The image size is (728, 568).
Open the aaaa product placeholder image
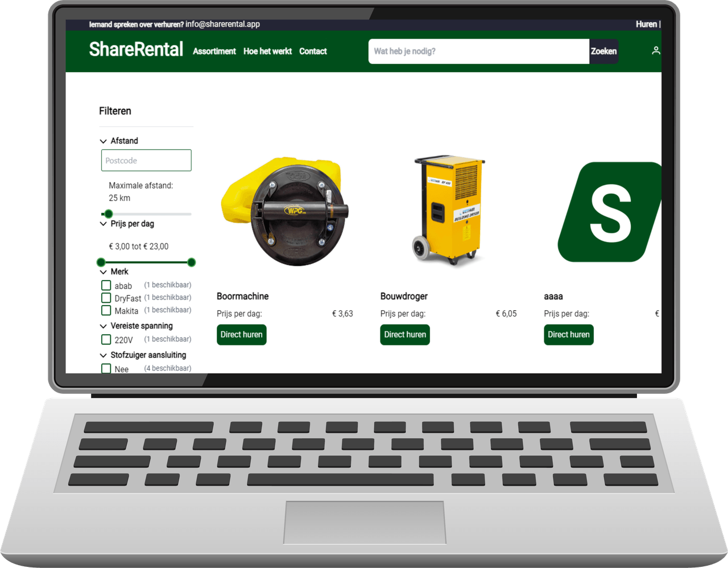pyautogui.click(x=610, y=212)
